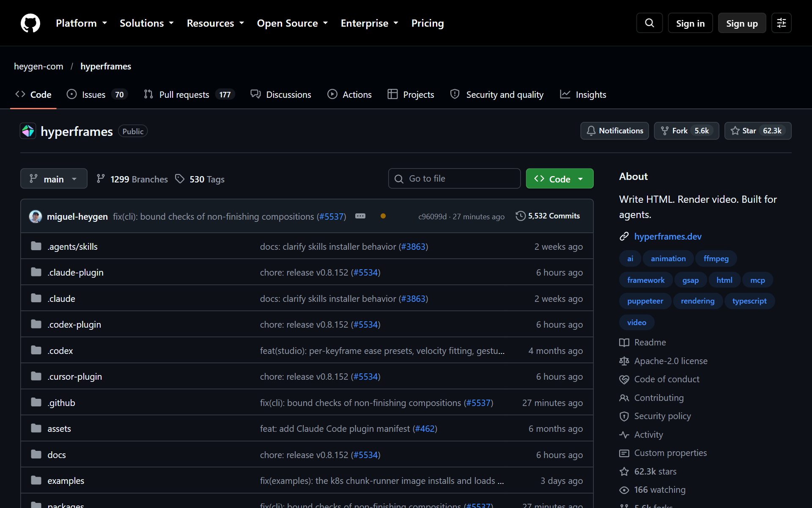
Task: Switch to the Pull requests tab
Action: (189, 94)
